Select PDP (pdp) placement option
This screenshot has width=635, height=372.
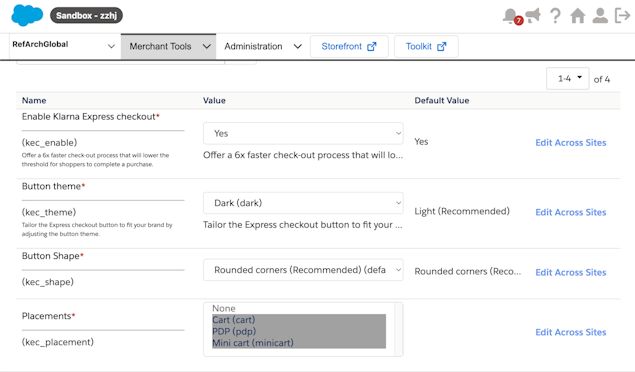tap(299, 331)
